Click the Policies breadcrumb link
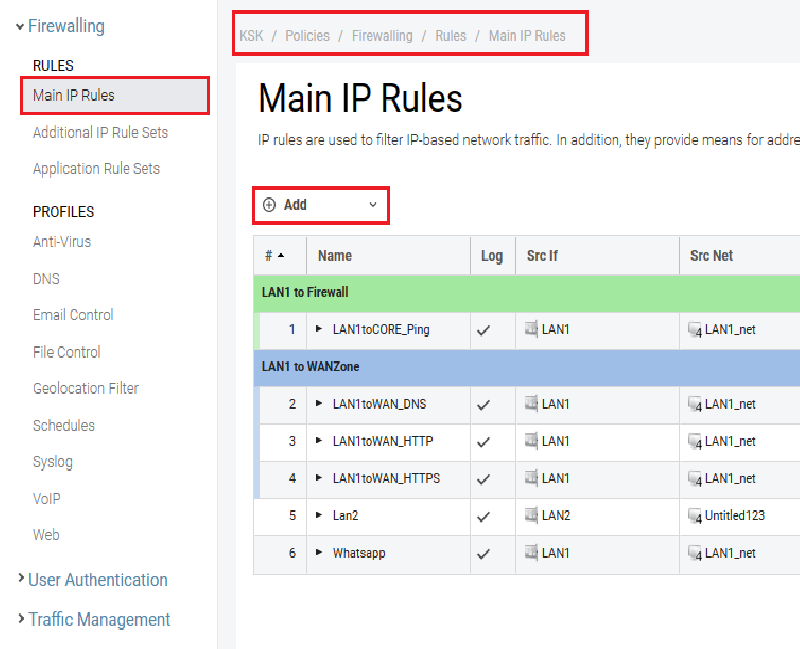The height and width of the screenshot is (649, 800). coord(307,36)
